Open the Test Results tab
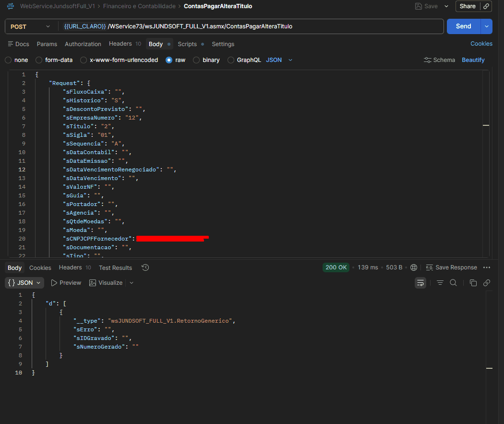The width and height of the screenshot is (504, 424). coord(115,268)
